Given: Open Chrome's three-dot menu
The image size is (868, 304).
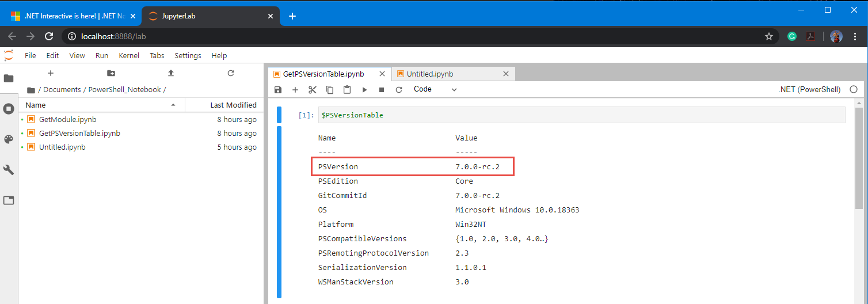Looking at the screenshot, I should (855, 36).
